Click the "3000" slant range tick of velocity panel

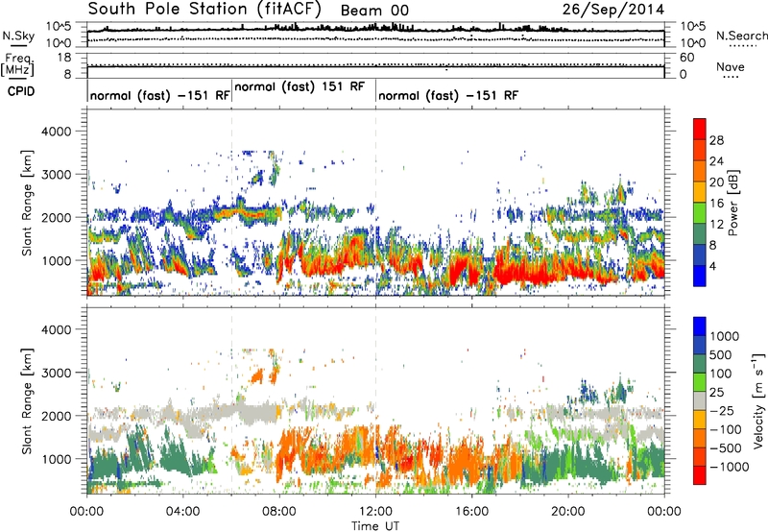pos(57,373)
